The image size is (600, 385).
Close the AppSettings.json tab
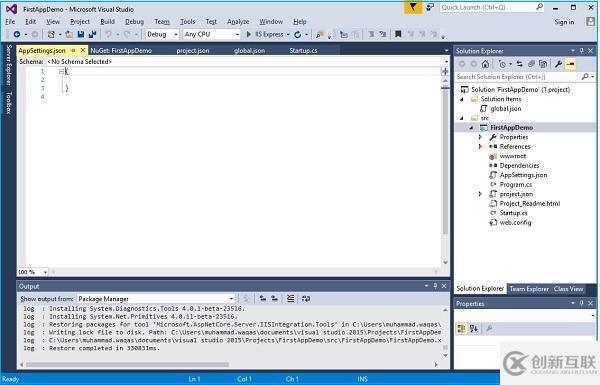tap(83, 51)
